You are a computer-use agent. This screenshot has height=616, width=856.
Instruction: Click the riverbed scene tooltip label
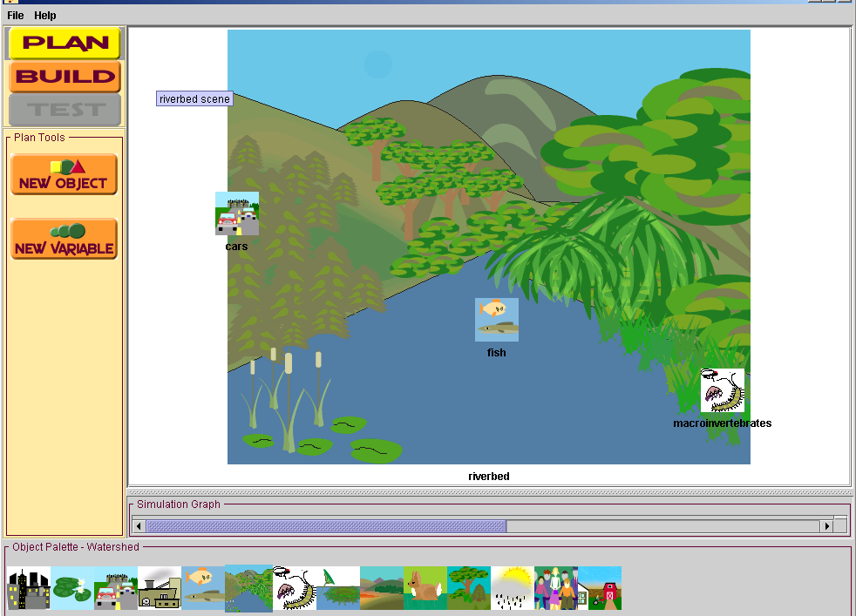point(195,98)
